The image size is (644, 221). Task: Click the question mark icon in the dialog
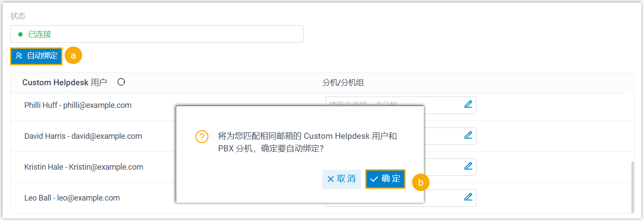click(201, 137)
